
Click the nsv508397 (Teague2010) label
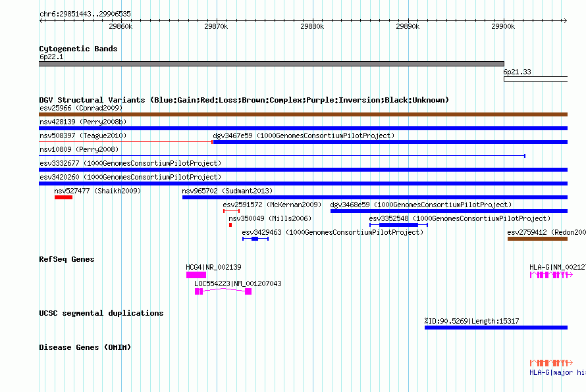tap(83, 135)
